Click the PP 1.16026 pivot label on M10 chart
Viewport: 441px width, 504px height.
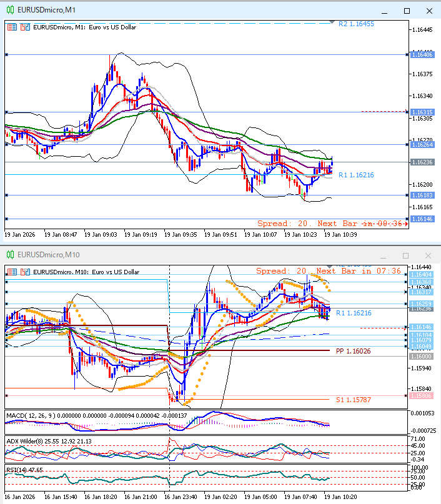click(353, 352)
